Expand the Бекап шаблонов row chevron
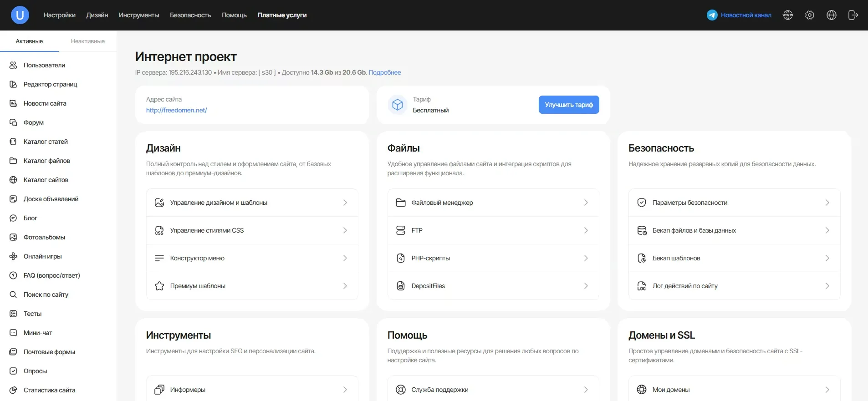Screen dimensions: 868x401 (x=827, y=258)
